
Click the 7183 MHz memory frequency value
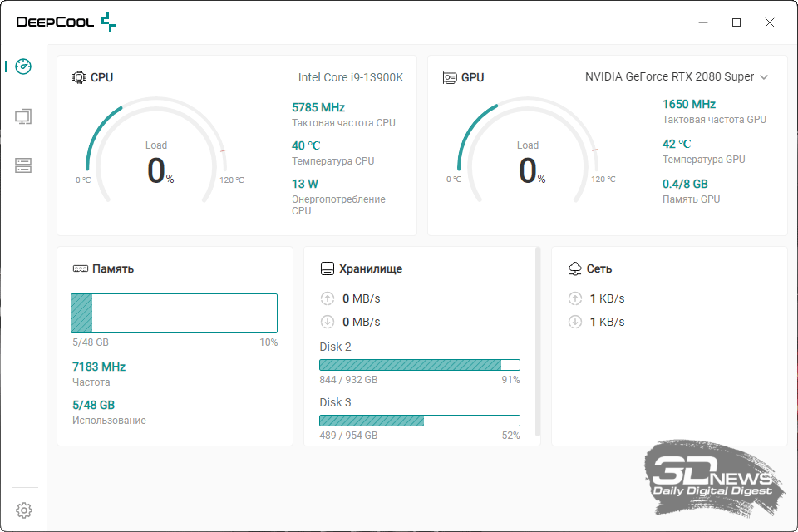99,367
